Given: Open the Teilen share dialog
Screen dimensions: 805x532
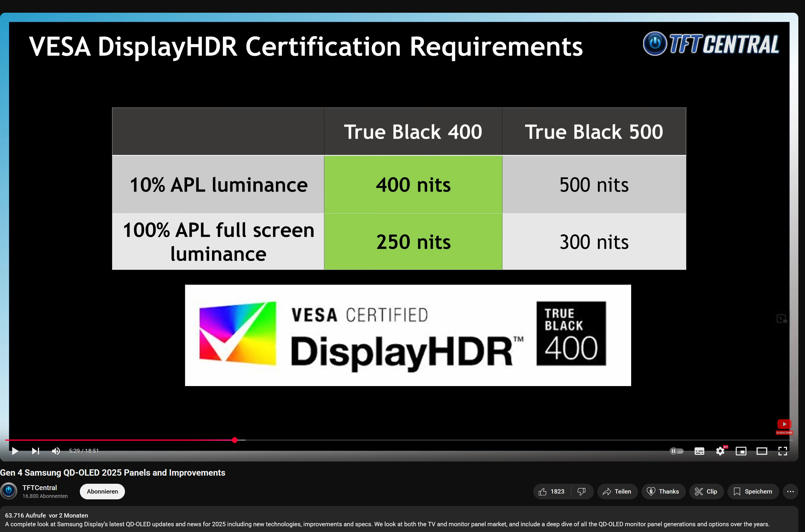Looking at the screenshot, I should point(617,492).
